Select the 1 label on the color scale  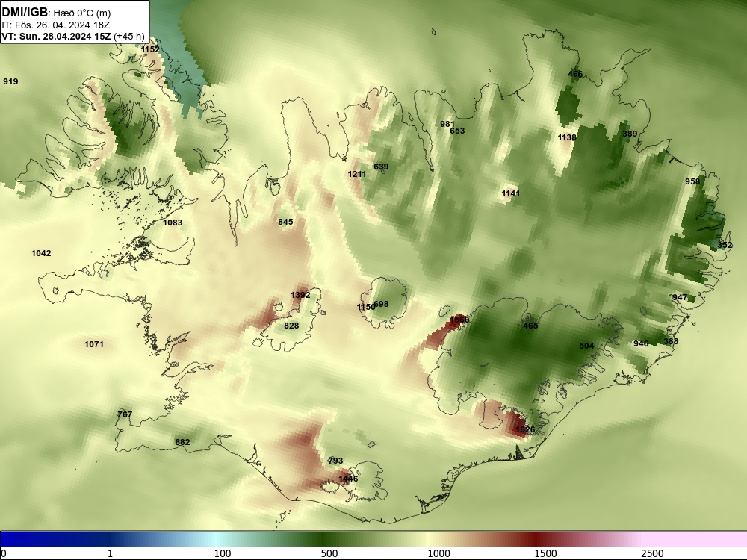110,554
